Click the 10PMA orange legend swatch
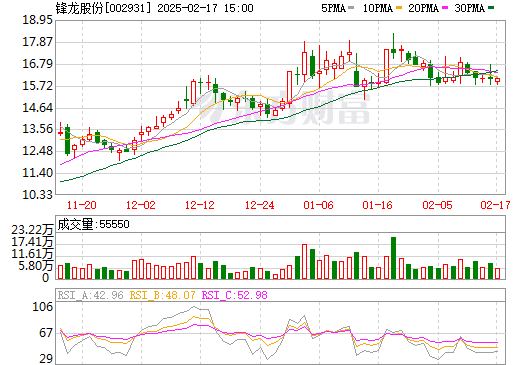This screenshot has width=520, height=365. point(399,7)
